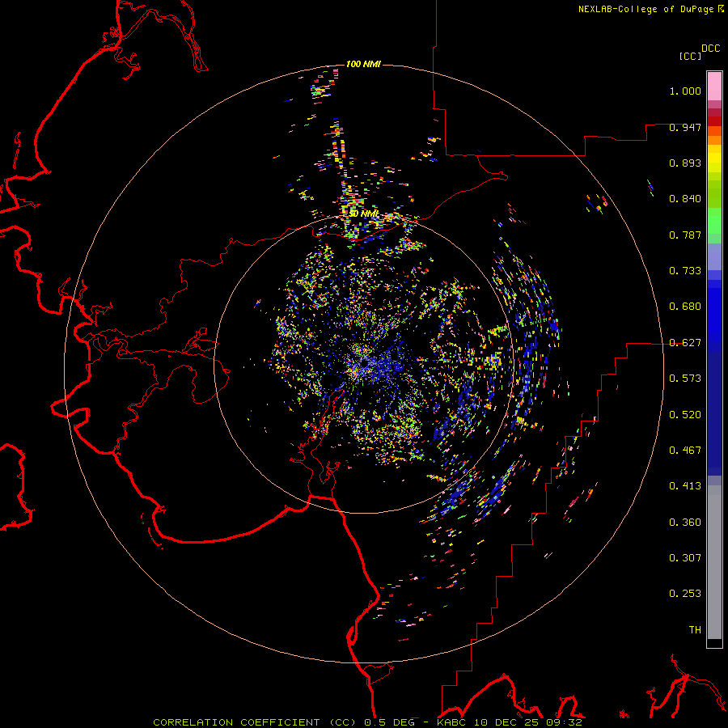Click the DCC legend heading
This screenshot has height=728, width=728.
pos(711,49)
